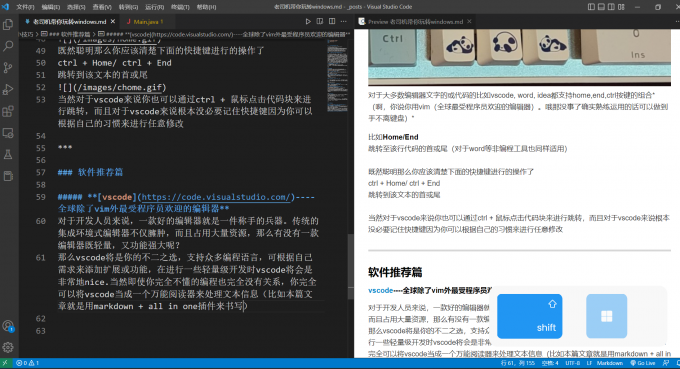Click the 比如Home/End text in preview
The height and width of the screenshot is (369, 680).
393,137
